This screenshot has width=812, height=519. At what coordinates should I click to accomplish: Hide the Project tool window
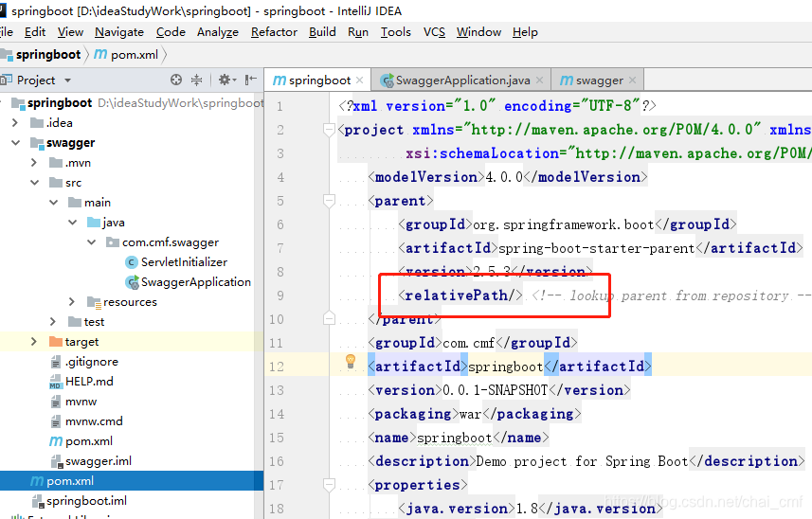click(x=251, y=80)
